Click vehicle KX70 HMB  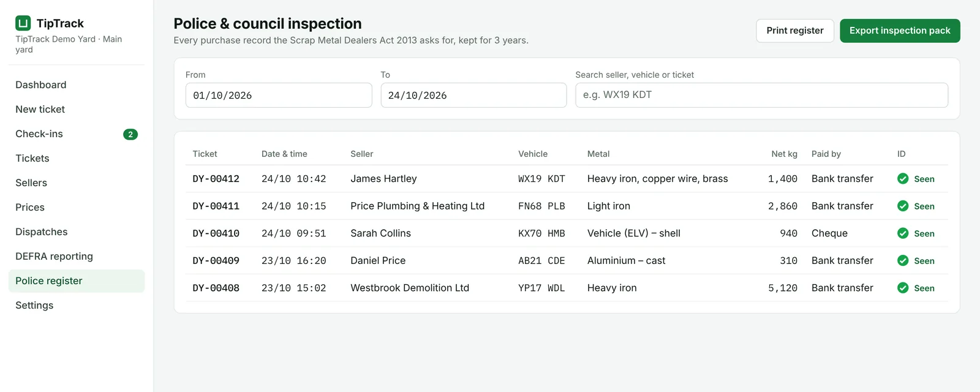541,233
